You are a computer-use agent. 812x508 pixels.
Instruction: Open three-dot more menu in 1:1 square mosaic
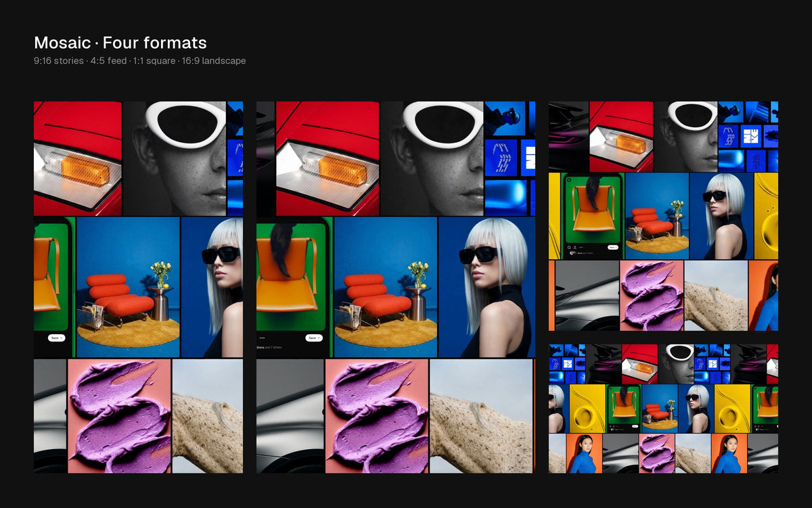[580, 248]
